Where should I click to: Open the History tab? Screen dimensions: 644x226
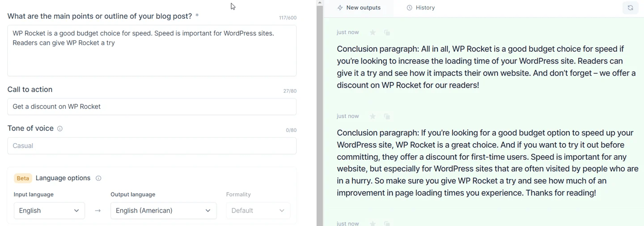(x=420, y=8)
